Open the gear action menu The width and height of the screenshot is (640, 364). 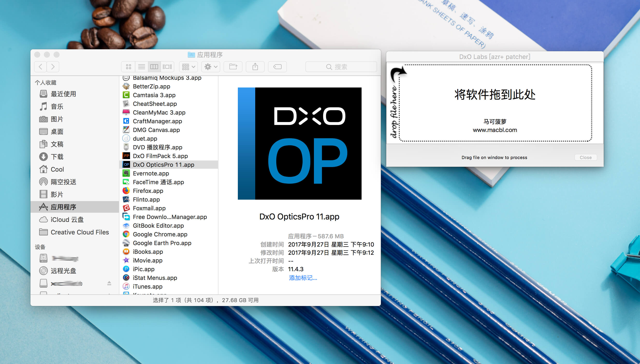point(211,67)
